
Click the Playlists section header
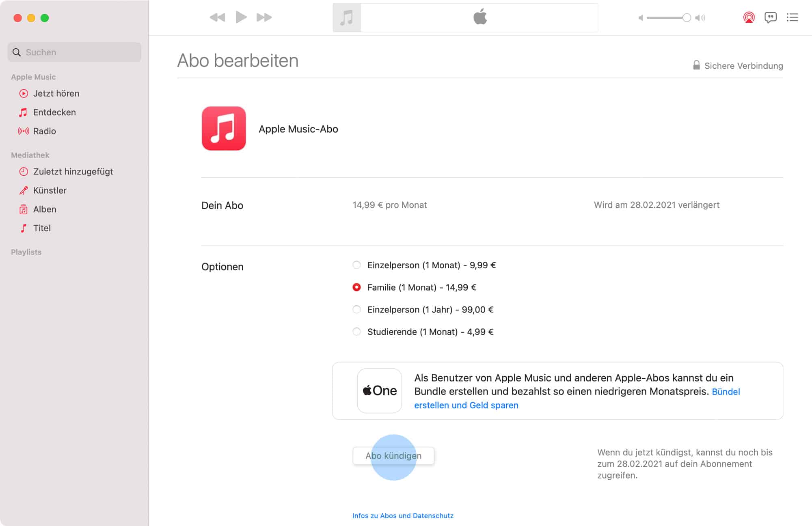tap(26, 252)
